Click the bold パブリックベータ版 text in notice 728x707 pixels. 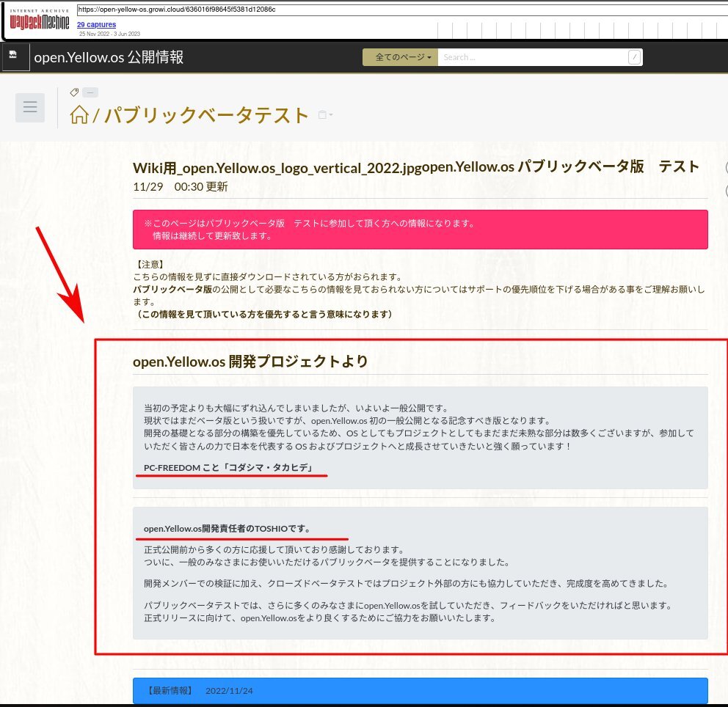(x=172, y=290)
